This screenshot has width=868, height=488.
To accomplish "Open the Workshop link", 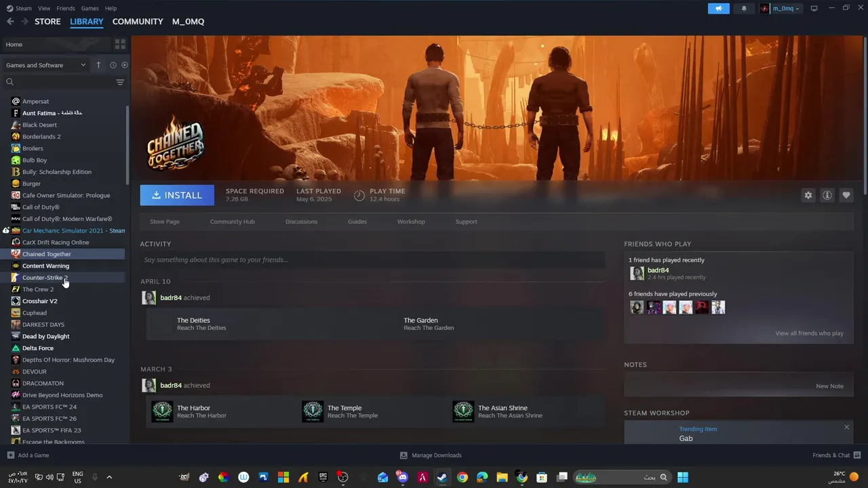I will pos(411,222).
